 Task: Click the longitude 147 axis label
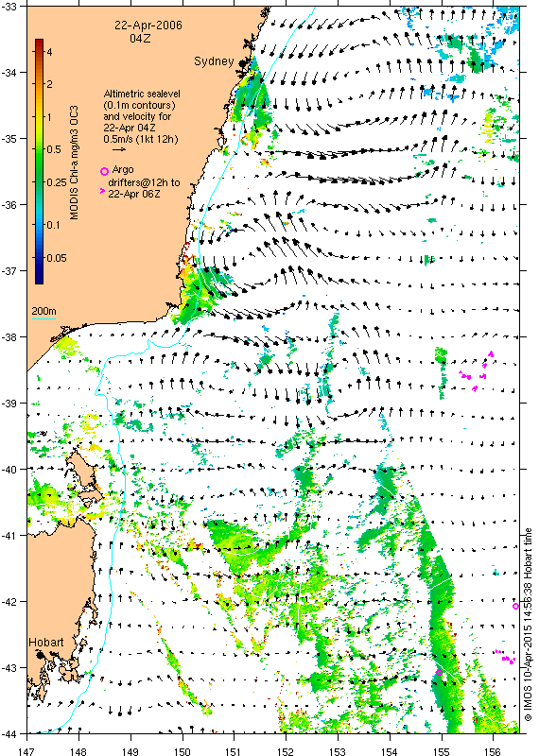(x=26, y=750)
